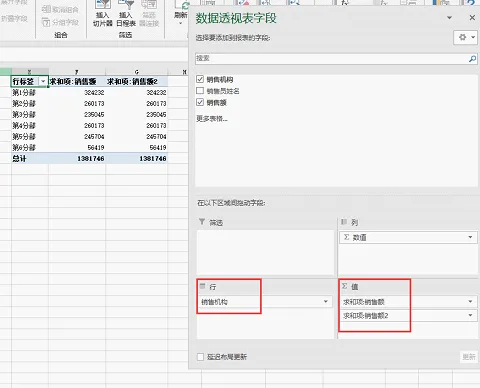Screen dimensions: 480x388
Task: Click the Collapse Field (折叠字段) ribbon command
Action: (x=14, y=19)
